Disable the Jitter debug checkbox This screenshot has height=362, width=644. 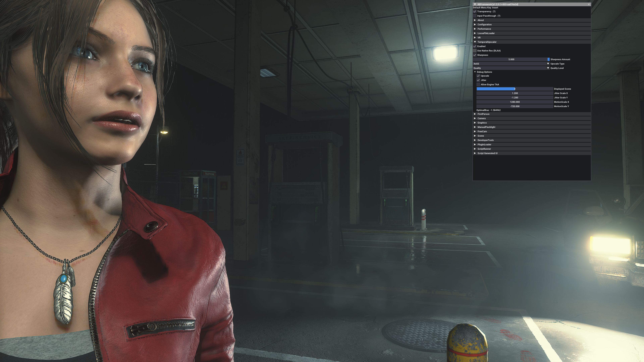pyautogui.click(x=478, y=80)
